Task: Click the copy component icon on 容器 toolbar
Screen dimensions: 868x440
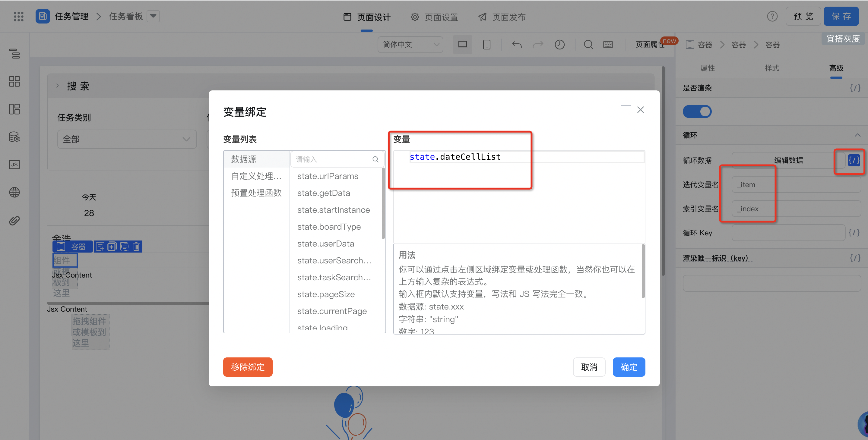Action: [112, 247]
